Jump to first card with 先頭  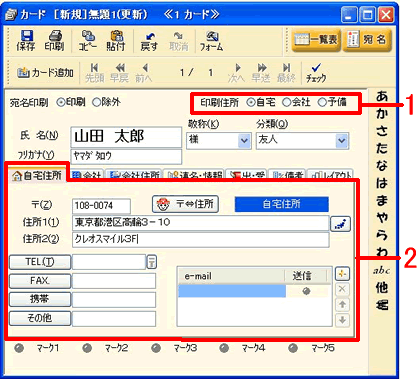tap(95, 72)
